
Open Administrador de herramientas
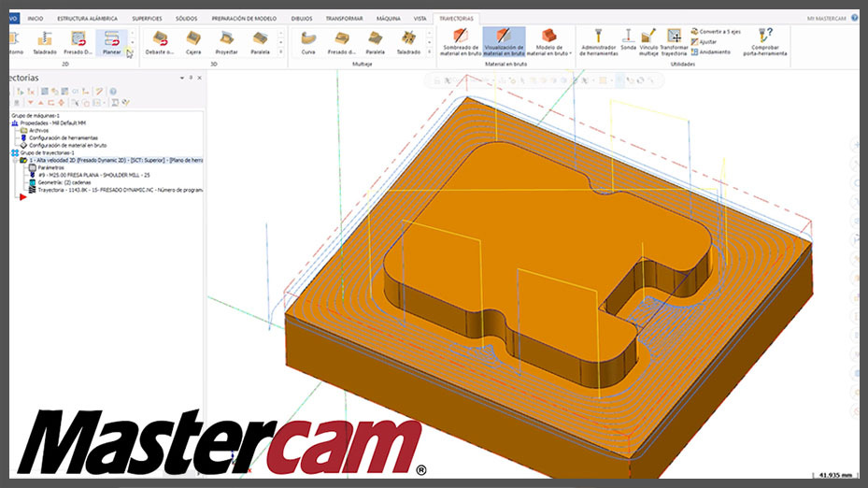pos(598,42)
